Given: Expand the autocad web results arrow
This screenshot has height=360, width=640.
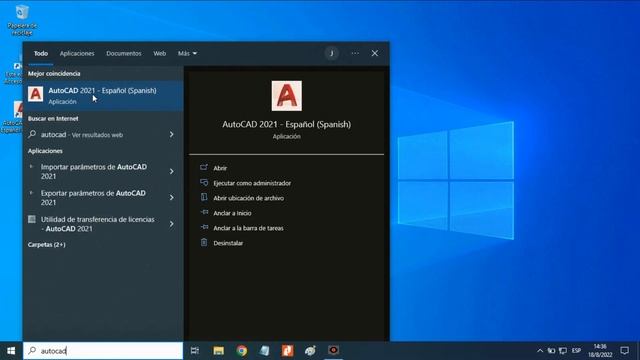Looking at the screenshot, I should (172, 135).
